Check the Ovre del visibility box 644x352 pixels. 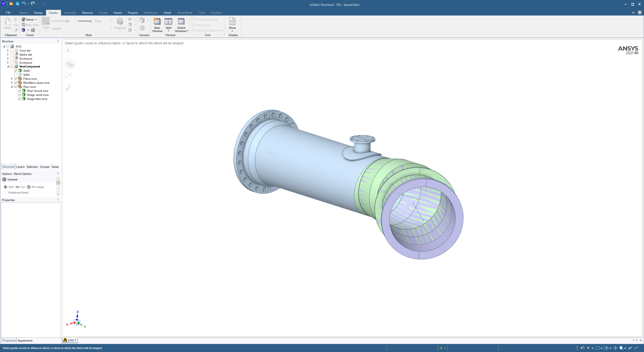[12, 51]
